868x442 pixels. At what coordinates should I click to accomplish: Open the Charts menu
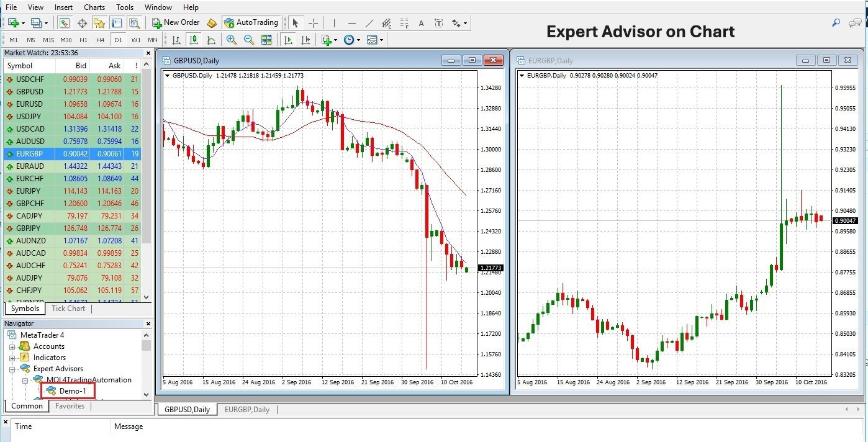94,7
